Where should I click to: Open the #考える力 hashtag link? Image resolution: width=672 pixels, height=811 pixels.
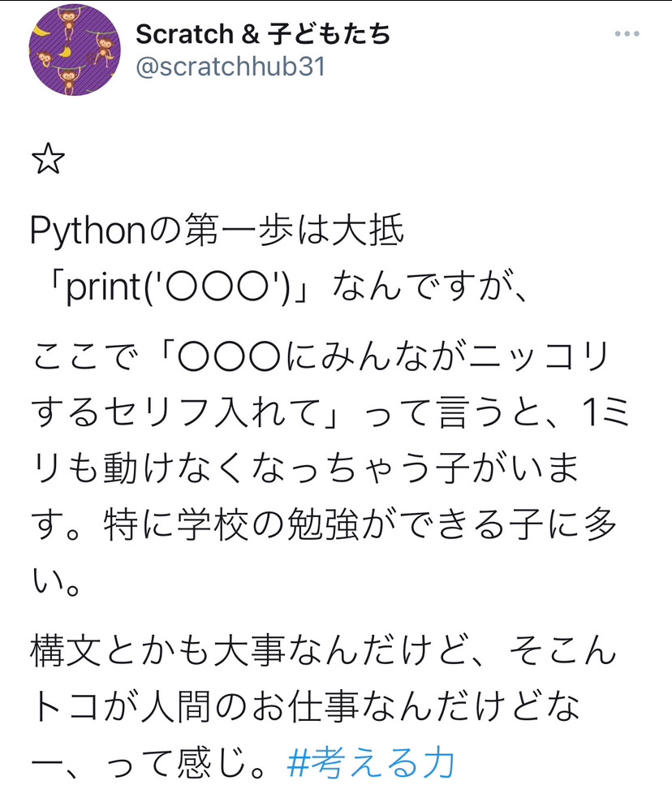point(370,764)
